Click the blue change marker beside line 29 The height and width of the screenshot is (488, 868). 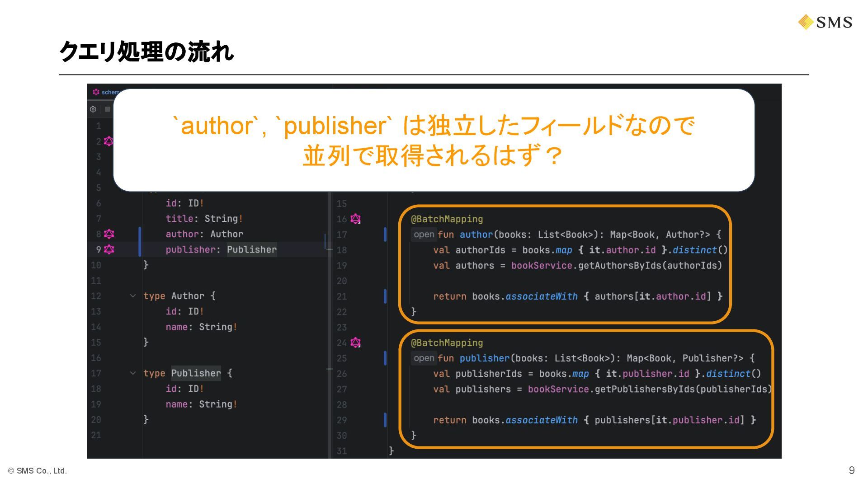pos(385,420)
